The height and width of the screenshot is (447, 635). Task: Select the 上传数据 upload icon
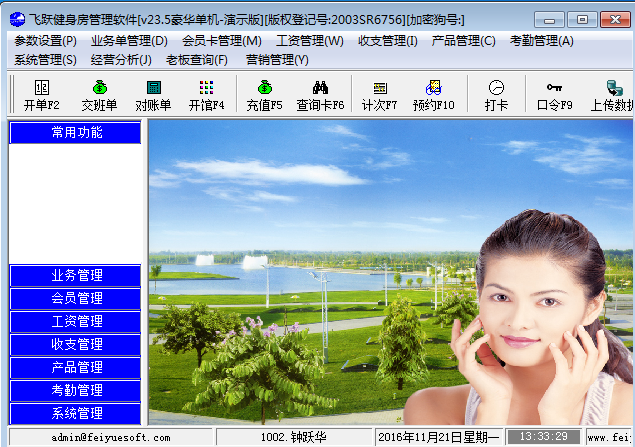tap(612, 96)
